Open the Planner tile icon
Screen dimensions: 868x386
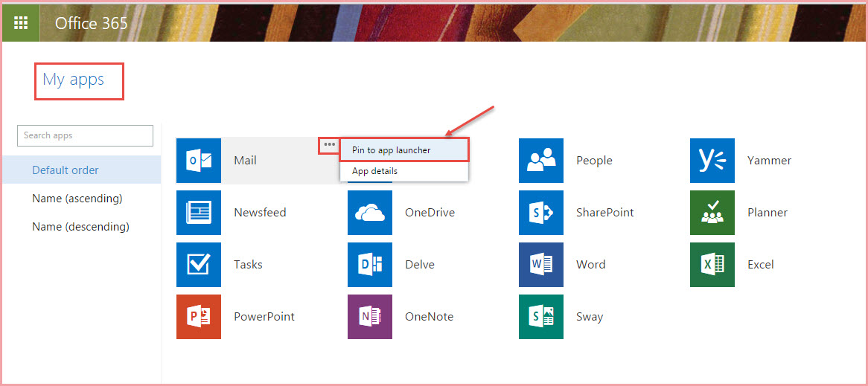(712, 213)
